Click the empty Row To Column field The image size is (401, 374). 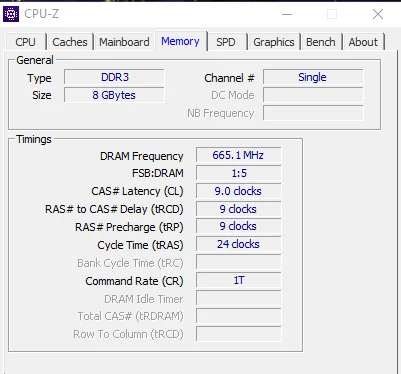(239, 334)
